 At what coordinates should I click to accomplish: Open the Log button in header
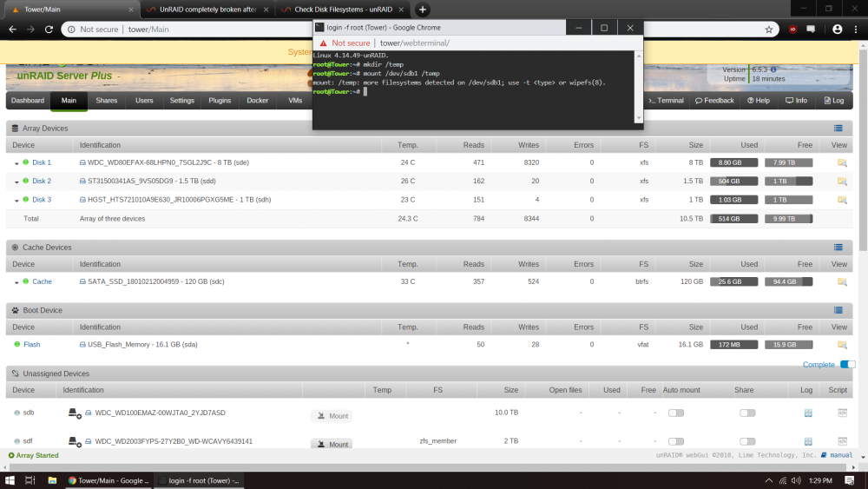[833, 101]
